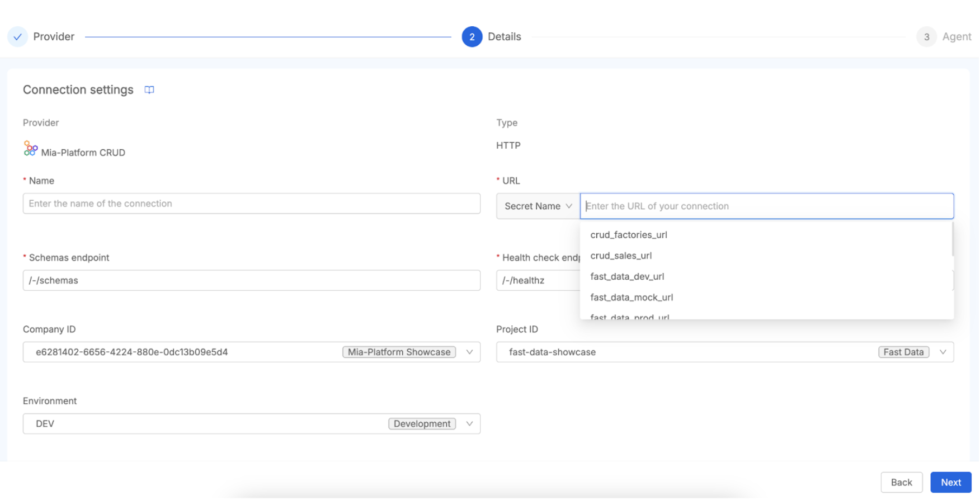Click the secrets list scrollbar
This screenshot has width=980, height=500.
[952, 240]
